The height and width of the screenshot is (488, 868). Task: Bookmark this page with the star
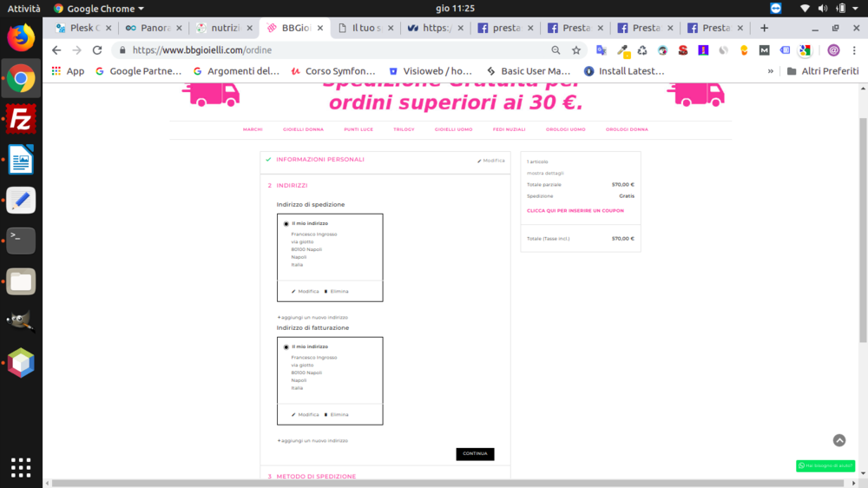pyautogui.click(x=576, y=49)
